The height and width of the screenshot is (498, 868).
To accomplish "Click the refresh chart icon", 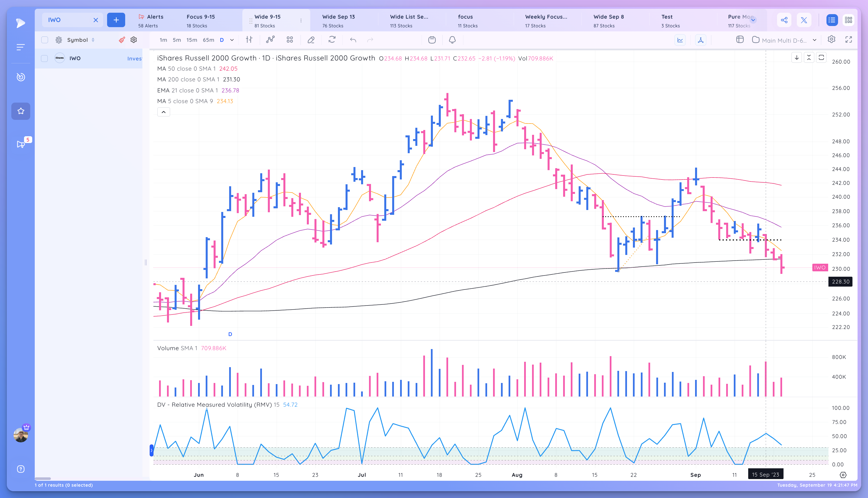I will (332, 40).
